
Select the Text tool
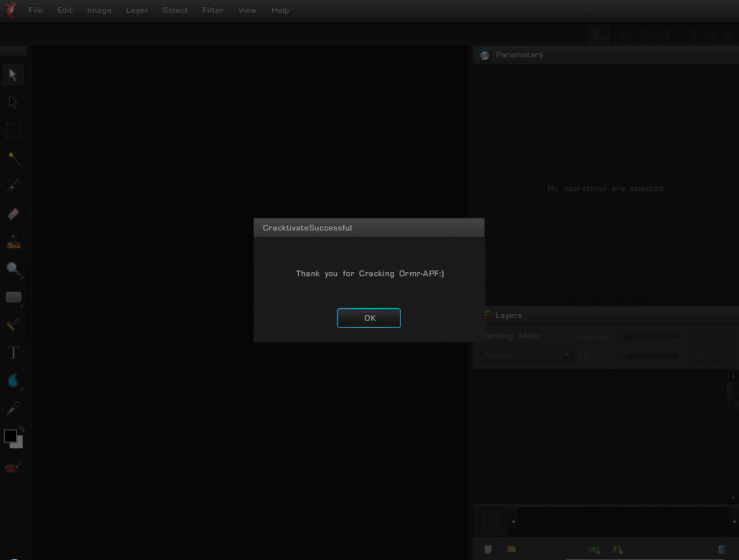13,352
